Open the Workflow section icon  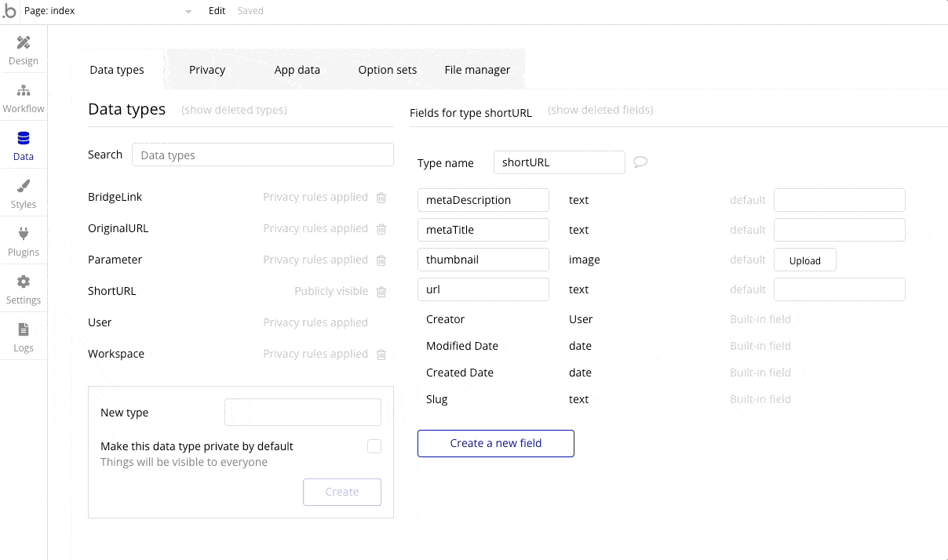click(24, 98)
